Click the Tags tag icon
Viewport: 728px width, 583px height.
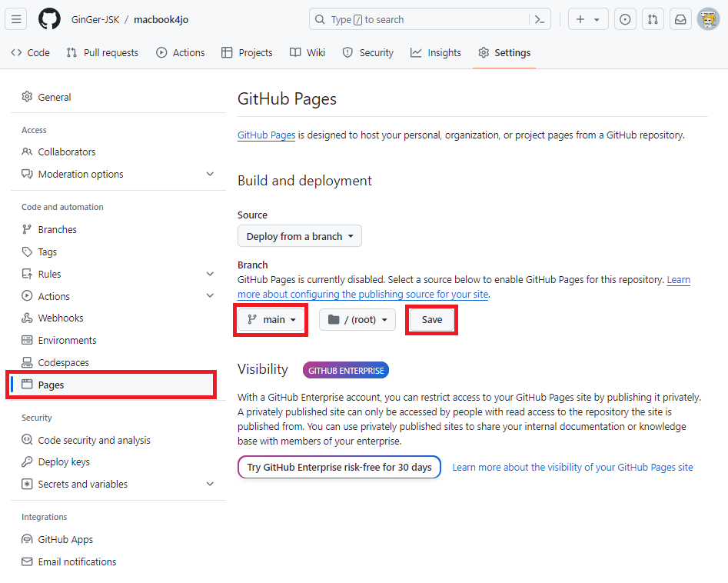[27, 252]
